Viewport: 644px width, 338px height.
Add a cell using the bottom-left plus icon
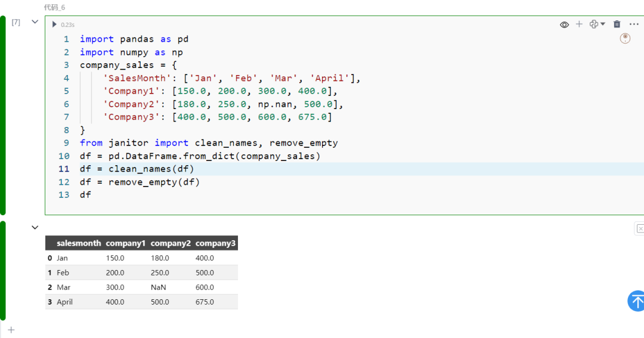(11, 330)
